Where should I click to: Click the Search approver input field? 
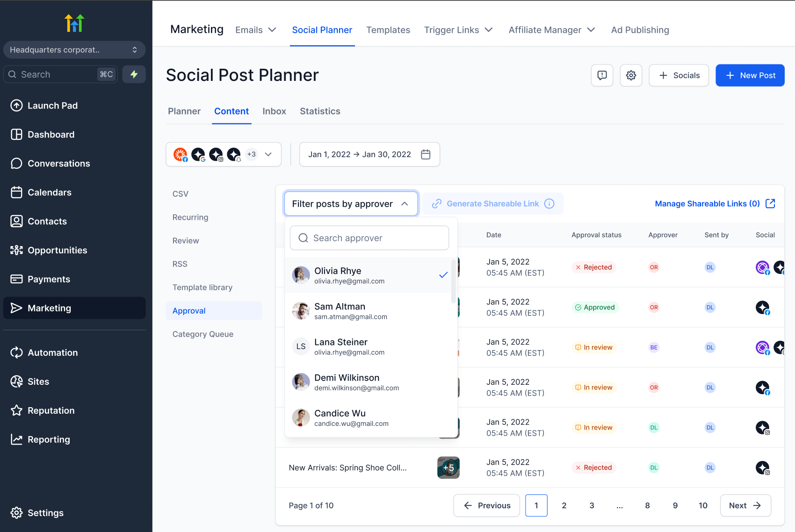(369, 238)
